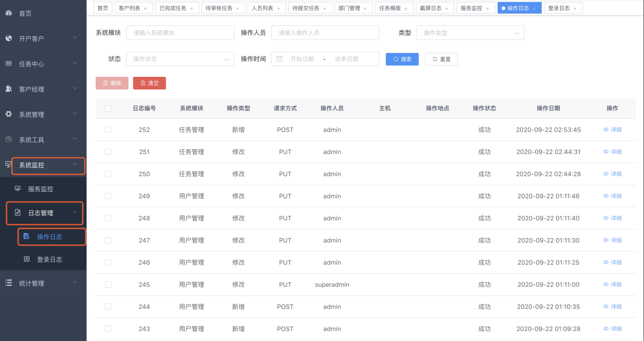Focus the 操作人员 input field

pos(325,32)
